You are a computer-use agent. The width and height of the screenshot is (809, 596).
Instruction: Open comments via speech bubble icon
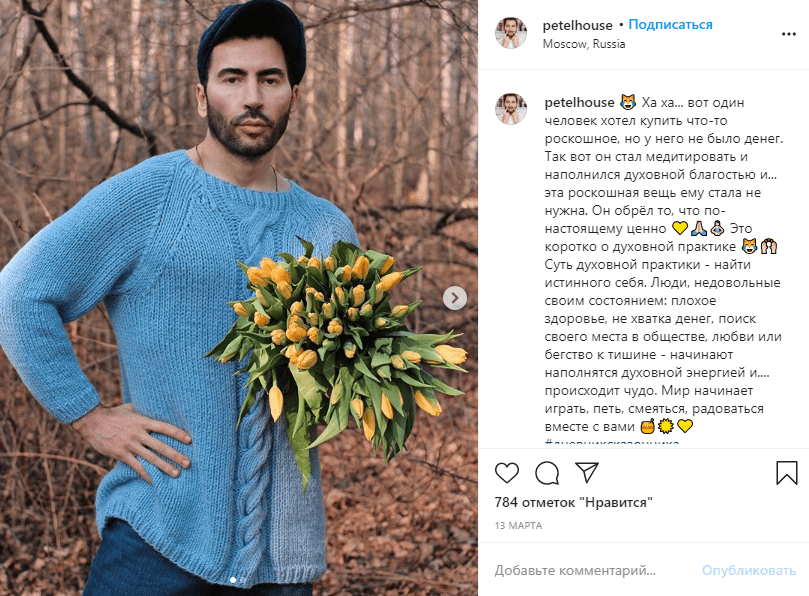[x=547, y=473]
